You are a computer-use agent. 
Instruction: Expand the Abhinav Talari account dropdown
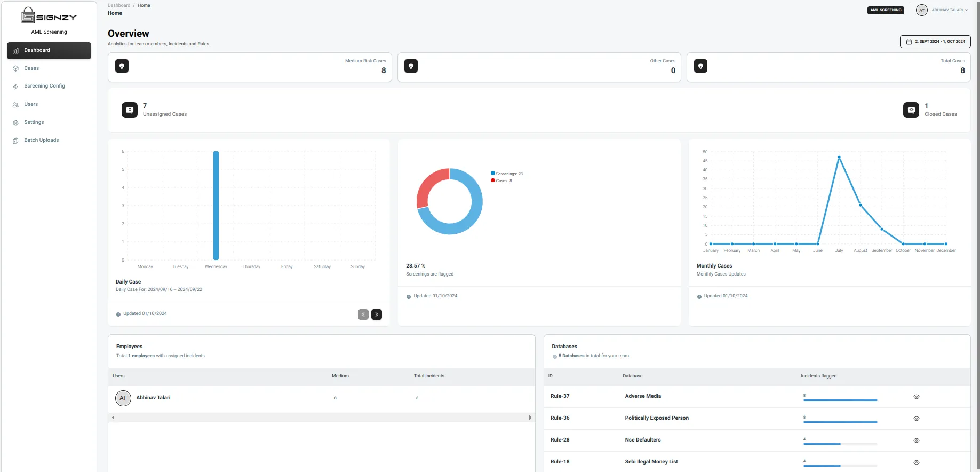coord(950,10)
